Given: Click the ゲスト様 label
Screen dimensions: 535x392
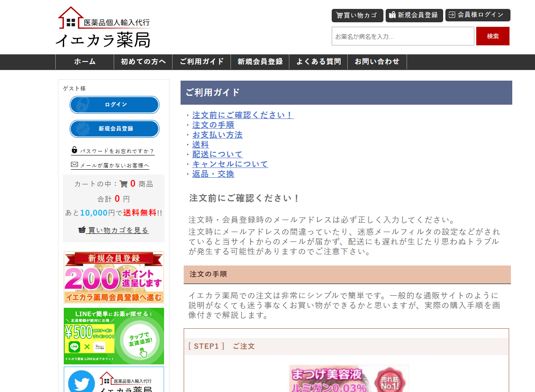Looking at the screenshot, I should (74, 89).
